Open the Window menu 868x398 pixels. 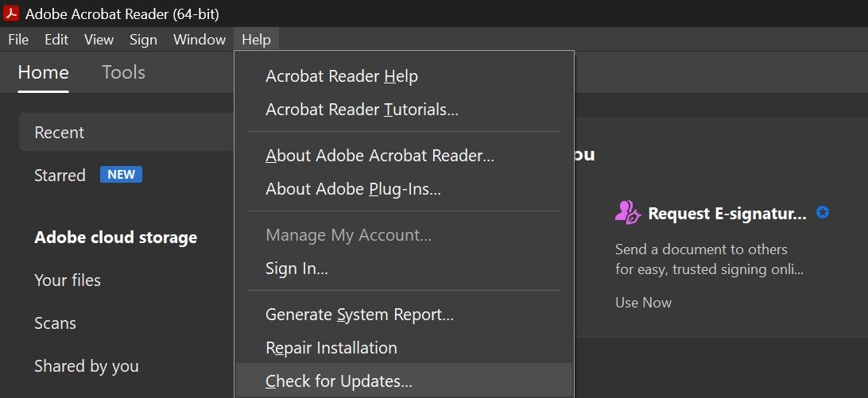coord(200,39)
